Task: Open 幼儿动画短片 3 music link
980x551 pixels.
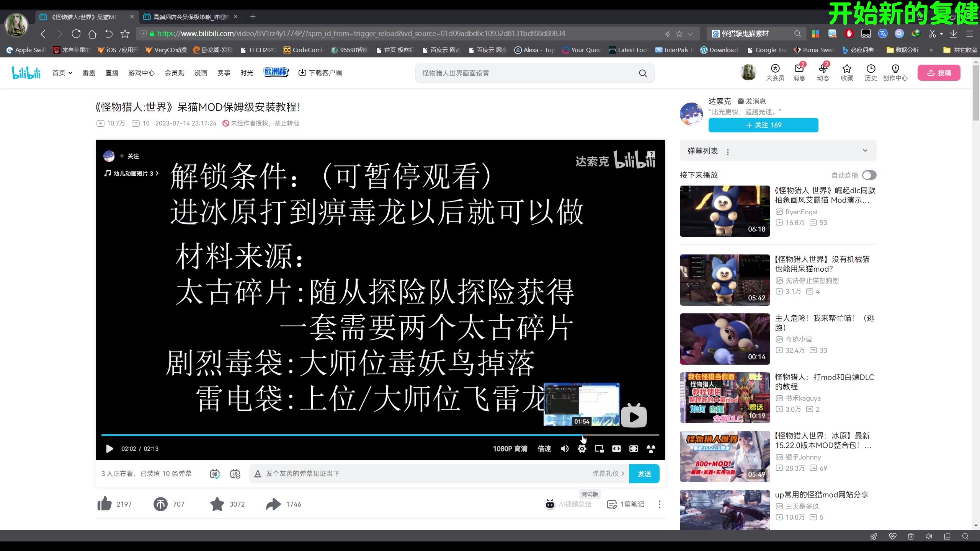Action: 131,173
